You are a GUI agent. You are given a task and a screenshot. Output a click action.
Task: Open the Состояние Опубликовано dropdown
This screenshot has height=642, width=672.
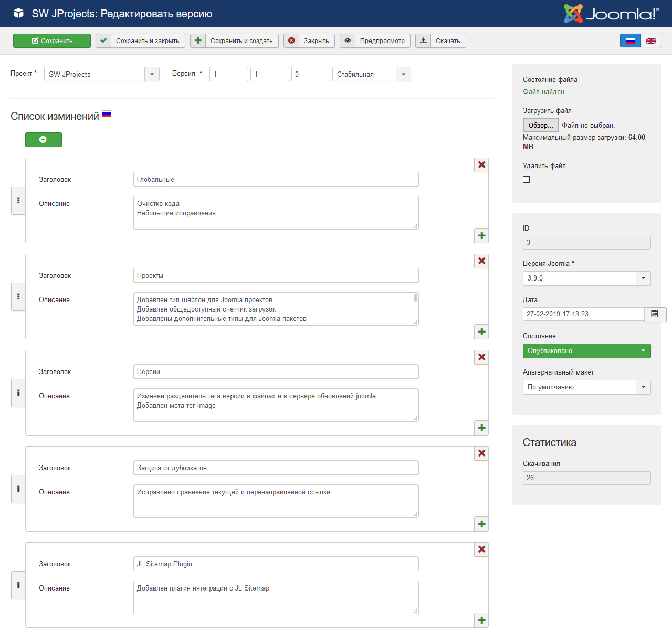tap(587, 351)
